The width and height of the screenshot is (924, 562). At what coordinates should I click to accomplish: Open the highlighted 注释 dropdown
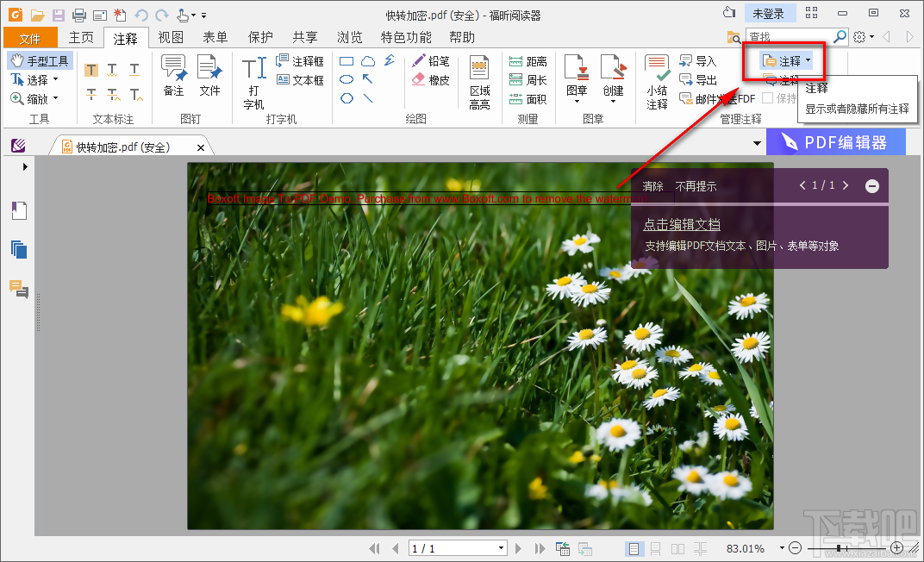pyautogui.click(x=788, y=60)
